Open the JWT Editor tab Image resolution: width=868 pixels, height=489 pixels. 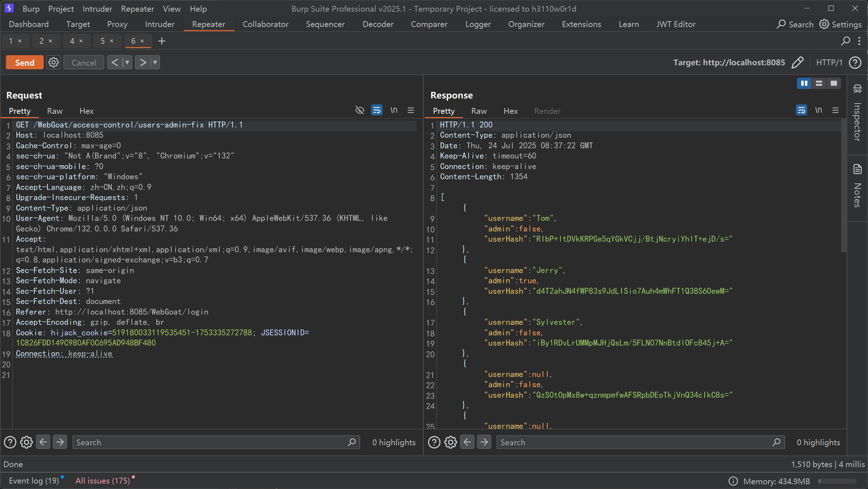coord(676,24)
